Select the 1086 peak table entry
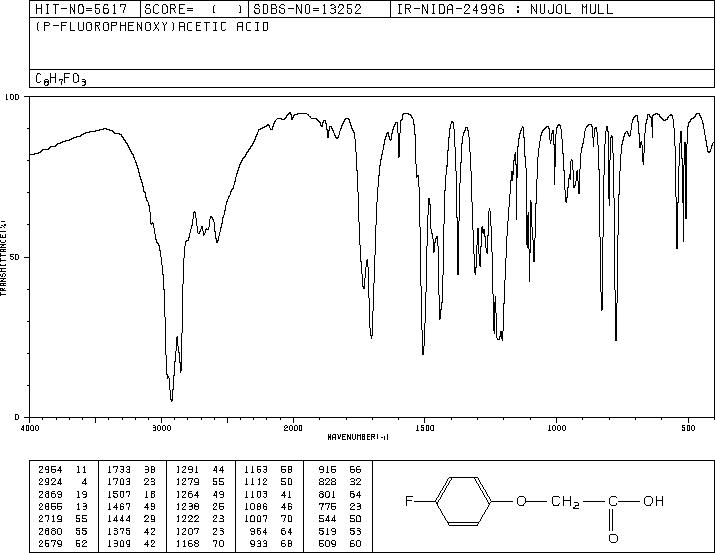Viewport: 715px width, 553px height. 269,506
